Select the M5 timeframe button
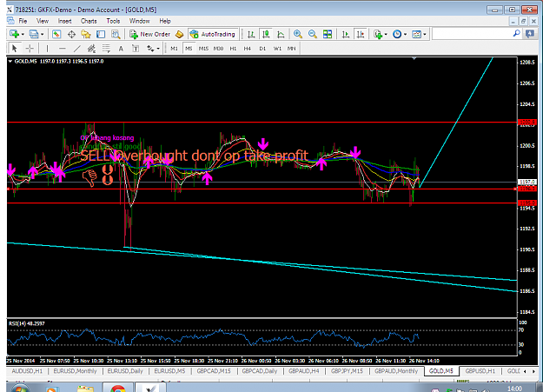Screen dimensions: 543x392 [189, 49]
